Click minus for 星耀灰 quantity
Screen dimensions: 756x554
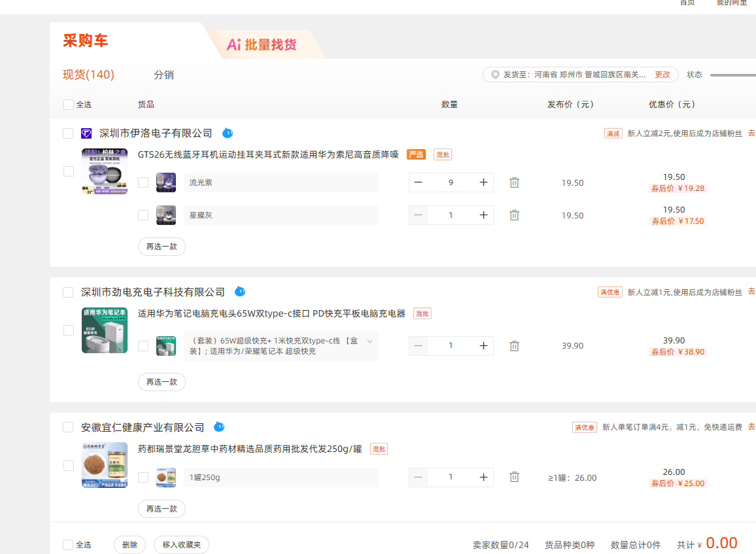(x=418, y=215)
